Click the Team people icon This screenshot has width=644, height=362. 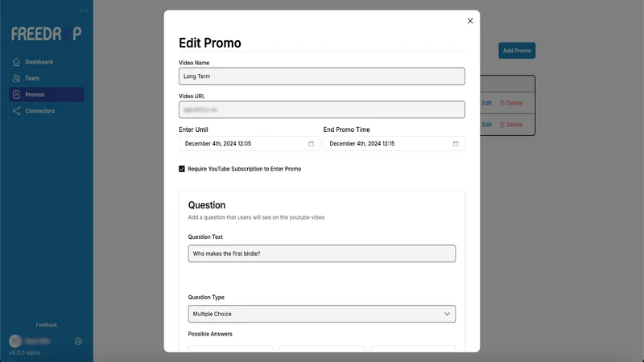click(x=16, y=78)
